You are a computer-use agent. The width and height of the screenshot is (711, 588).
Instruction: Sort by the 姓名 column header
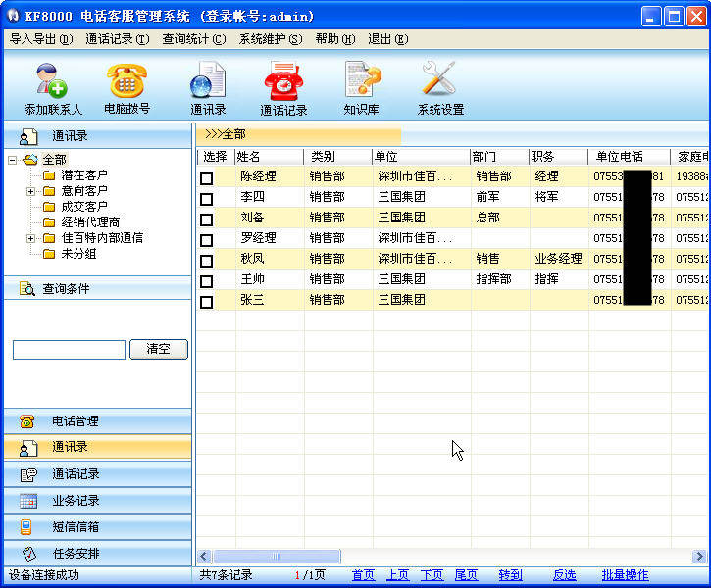pyautogui.click(x=270, y=157)
